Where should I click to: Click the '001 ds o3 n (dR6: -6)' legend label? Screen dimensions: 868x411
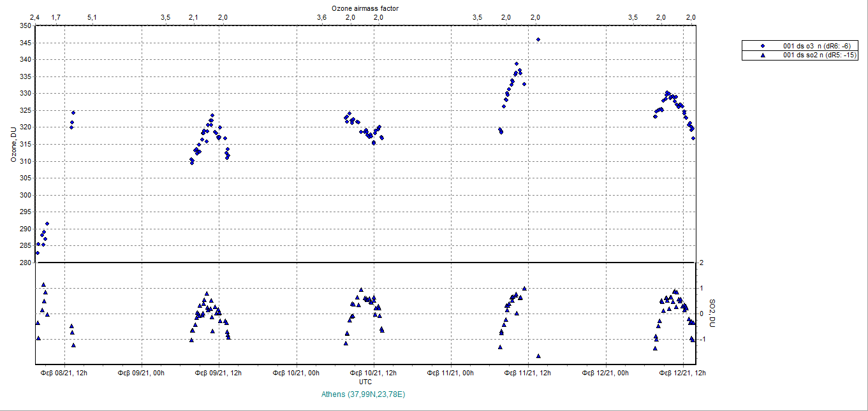[816, 46]
